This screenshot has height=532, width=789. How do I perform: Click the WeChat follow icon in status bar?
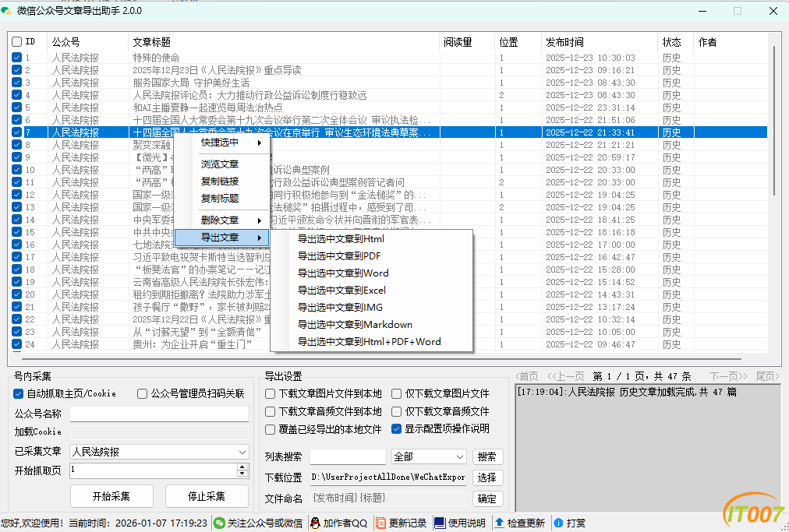[x=220, y=523]
